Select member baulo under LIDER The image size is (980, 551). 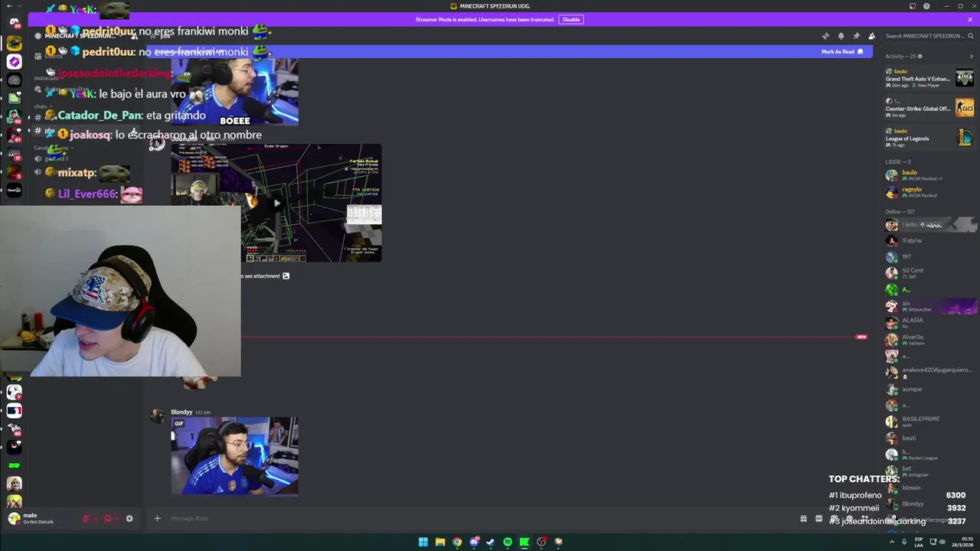tap(929, 175)
